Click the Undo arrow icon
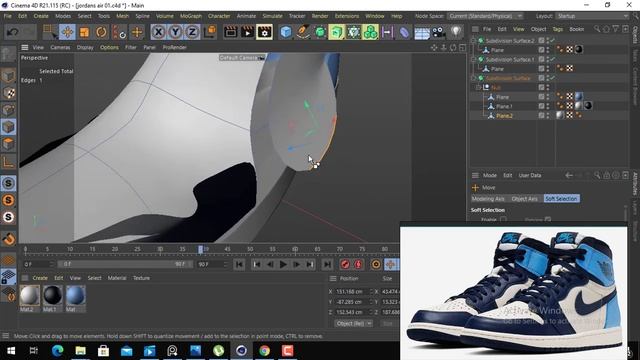Viewport: 640px width, 360px height. pyautogui.click(x=12, y=32)
